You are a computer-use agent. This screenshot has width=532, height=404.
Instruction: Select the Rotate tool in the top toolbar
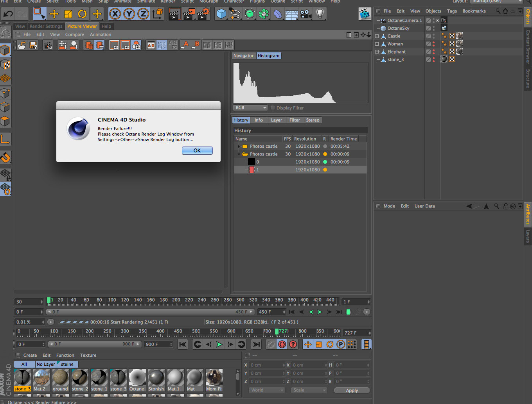tap(82, 14)
